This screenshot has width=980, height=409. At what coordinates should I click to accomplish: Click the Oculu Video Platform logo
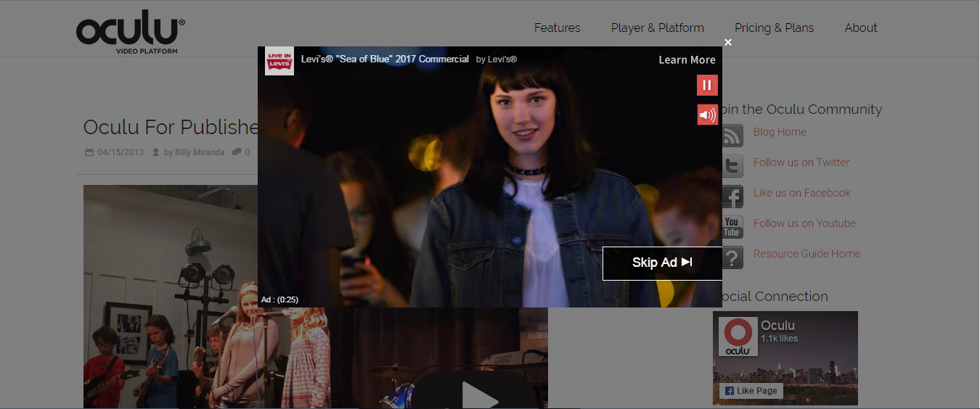coord(131,33)
